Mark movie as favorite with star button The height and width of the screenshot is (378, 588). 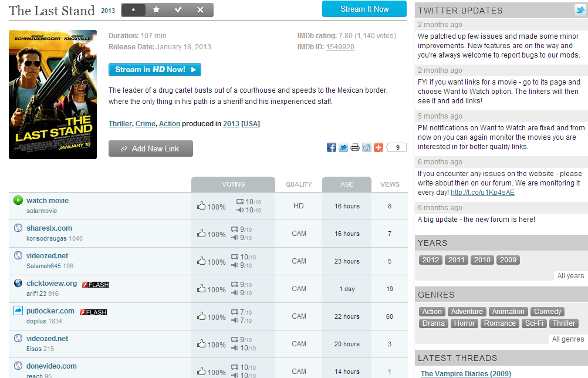pyautogui.click(x=156, y=10)
